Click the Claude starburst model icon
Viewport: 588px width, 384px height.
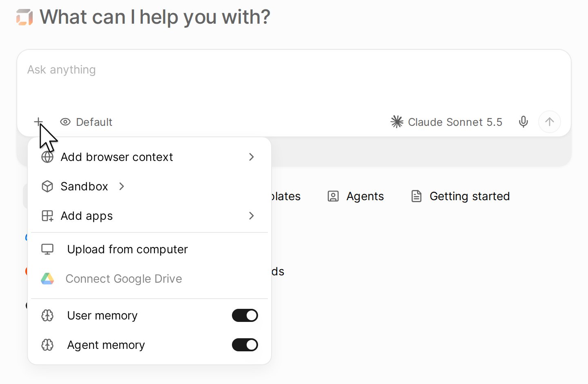click(x=396, y=122)
